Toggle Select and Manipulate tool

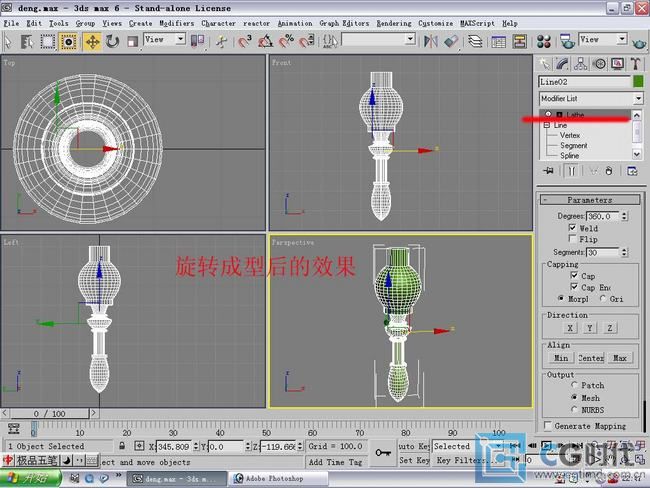tap(222, 41)
